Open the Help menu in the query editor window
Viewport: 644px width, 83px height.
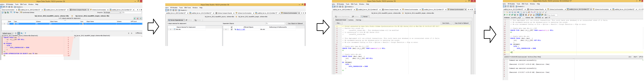click(x=538, y=4)
